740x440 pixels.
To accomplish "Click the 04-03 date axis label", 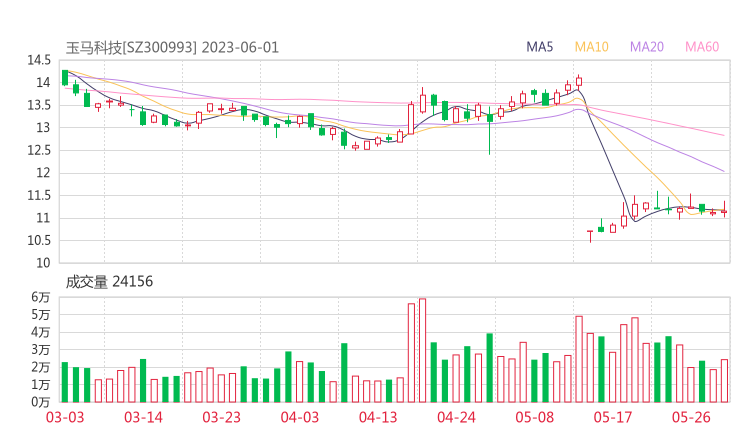I will [x=300, y=417].
